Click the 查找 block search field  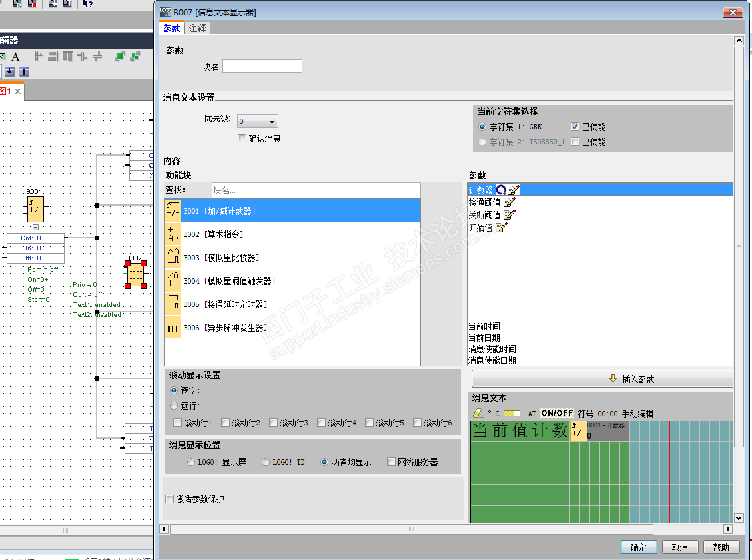(x=316, y=190)
